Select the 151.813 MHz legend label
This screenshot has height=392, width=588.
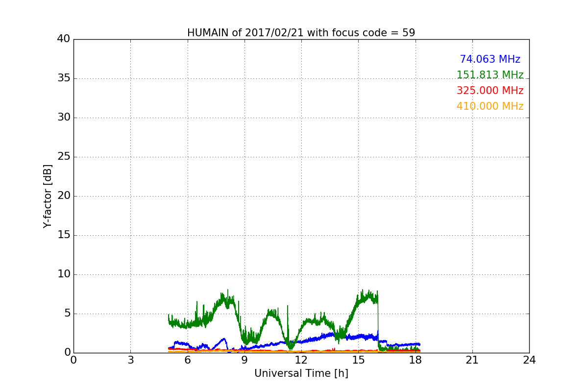pos(490,75)
